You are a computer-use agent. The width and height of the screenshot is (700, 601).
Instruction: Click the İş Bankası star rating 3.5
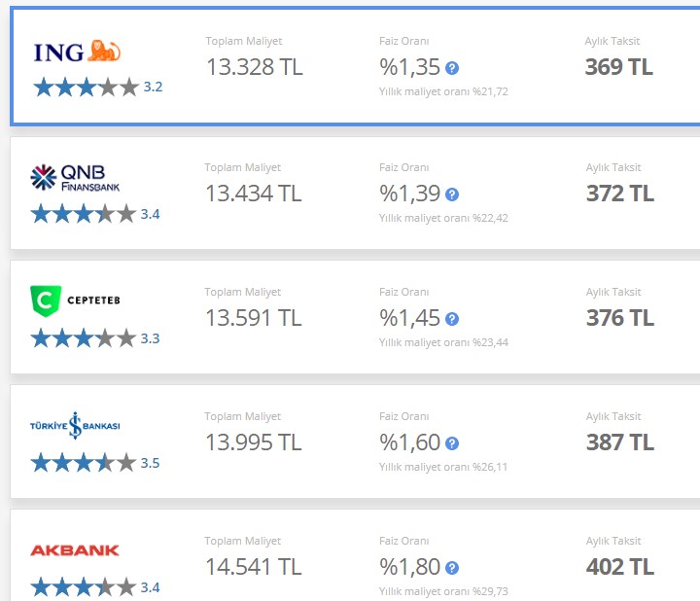tap(95, 463)
